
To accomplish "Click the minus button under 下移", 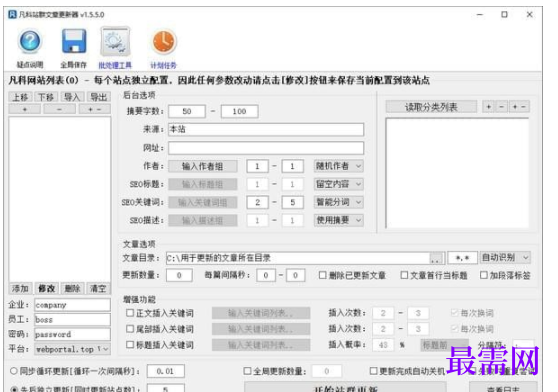I will pos(59,109).
